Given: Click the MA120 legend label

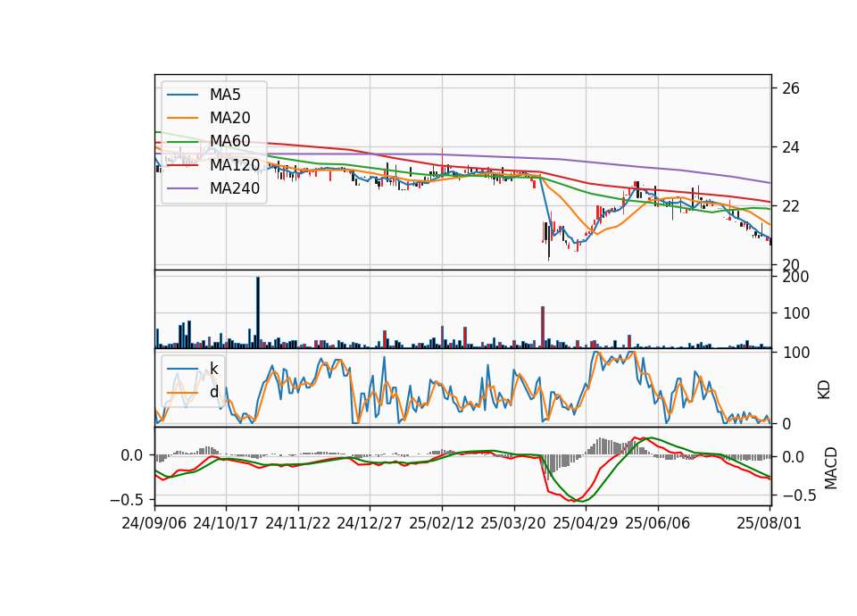Looking at the screenshot, I should click(235, 164).
